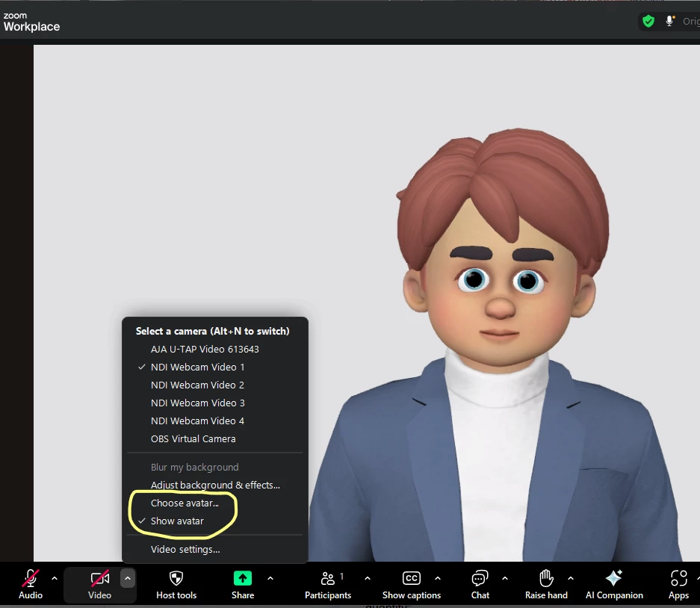Open Video settings
This screenshot has width=700, height=608.
coord(214,550)
